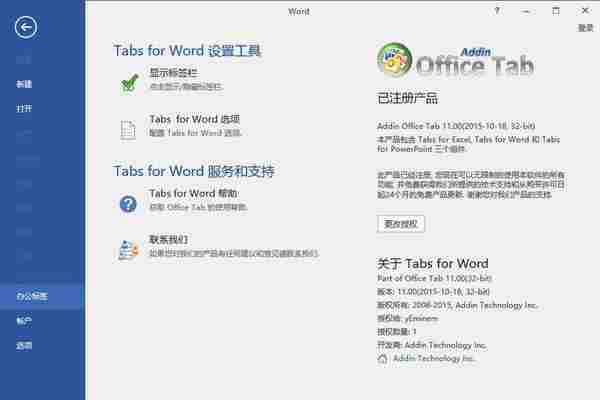Click the 联系我们 contact people icon
Viewport: 600px width, 400px height.
[x=128, y=248]
